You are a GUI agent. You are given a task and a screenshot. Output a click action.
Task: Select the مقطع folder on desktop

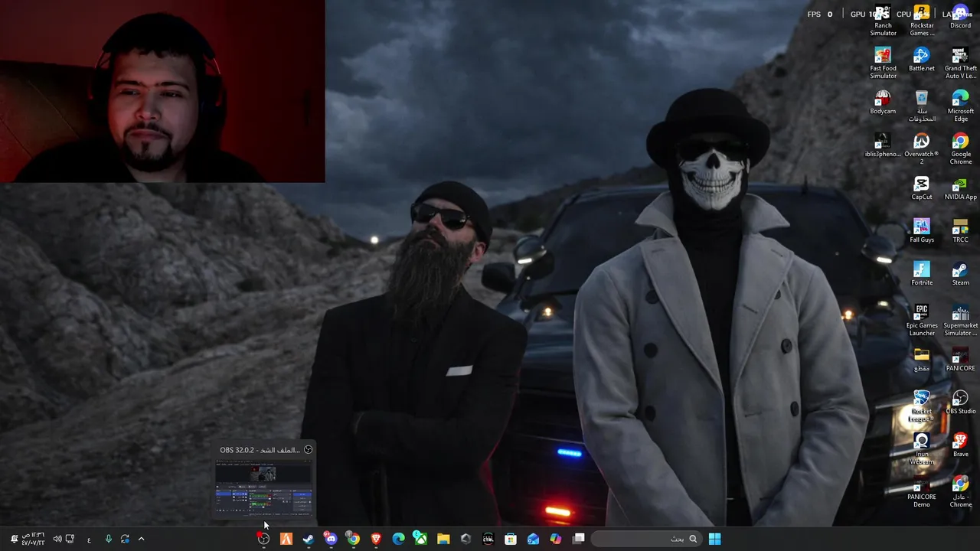pos(922,360)
